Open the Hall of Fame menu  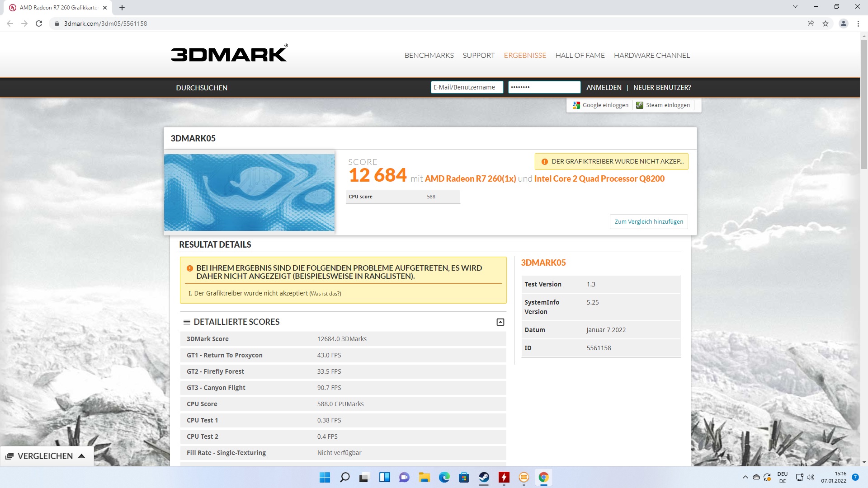tap(580, 55)
